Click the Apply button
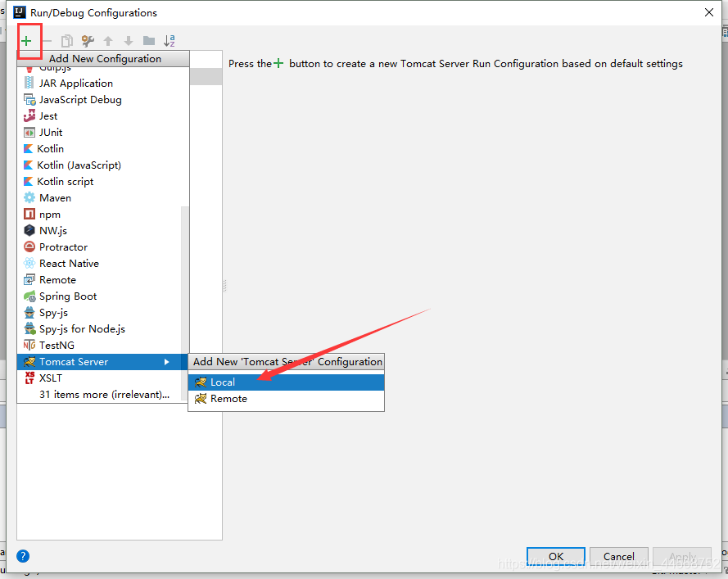This screenshot has width=728, height=579. (682, 556)
